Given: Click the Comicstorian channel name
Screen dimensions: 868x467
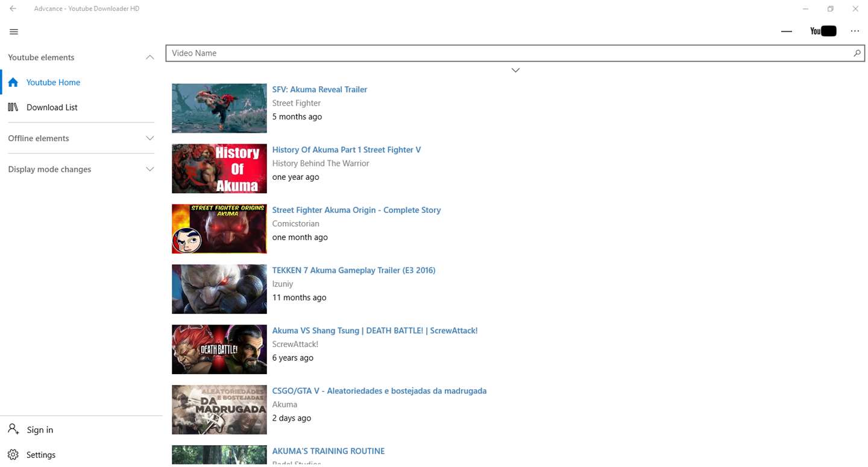Looking at the screenshot, I should 296,224.
